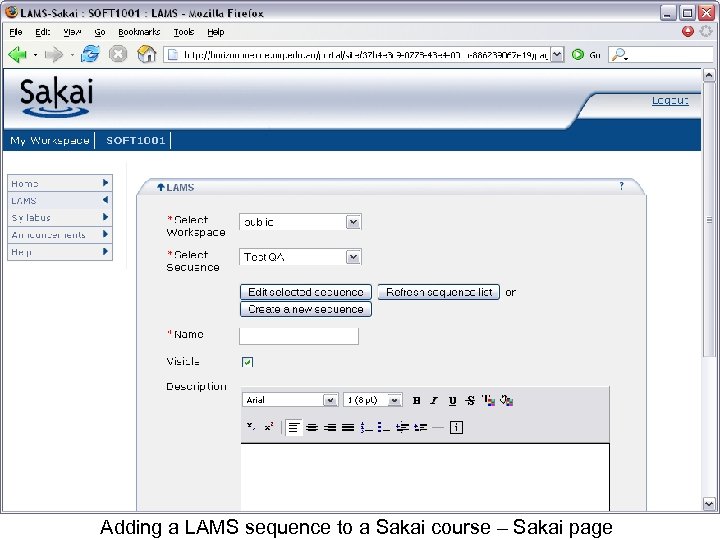Insert a horizontal rule

click(x=438, y=428)
